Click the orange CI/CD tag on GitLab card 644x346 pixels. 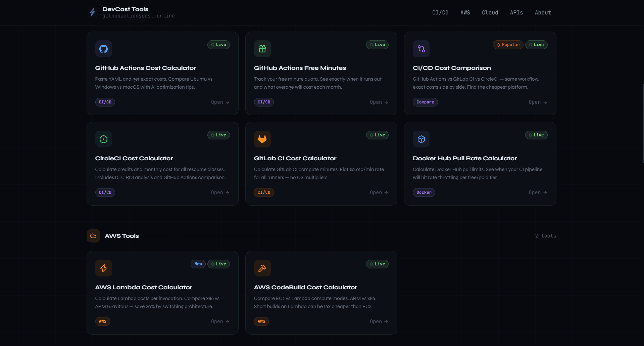[x=264, y=192]
